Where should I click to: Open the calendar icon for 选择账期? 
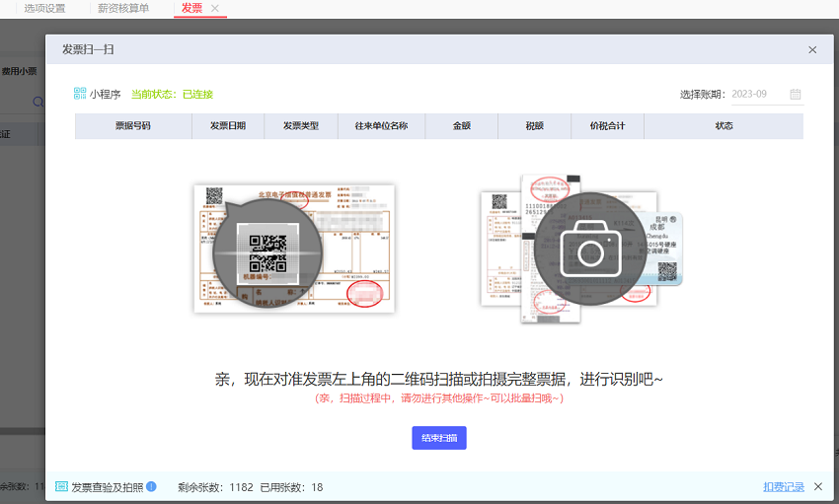tap(795, 95)
